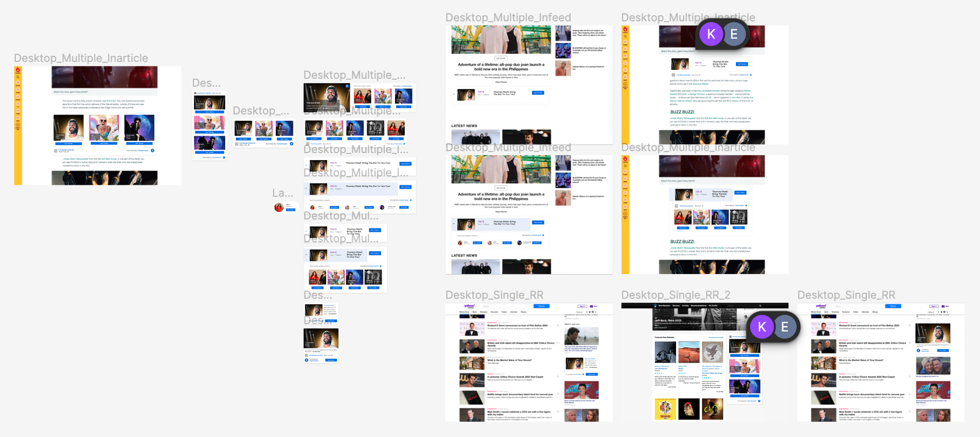The width and height of the screenshot is (980, 437).
Task: Click the Thomas Rhett ad image in the Desktop_Single_RR_2 right rail
Action: pyautogui.click(x=744, y=347)
